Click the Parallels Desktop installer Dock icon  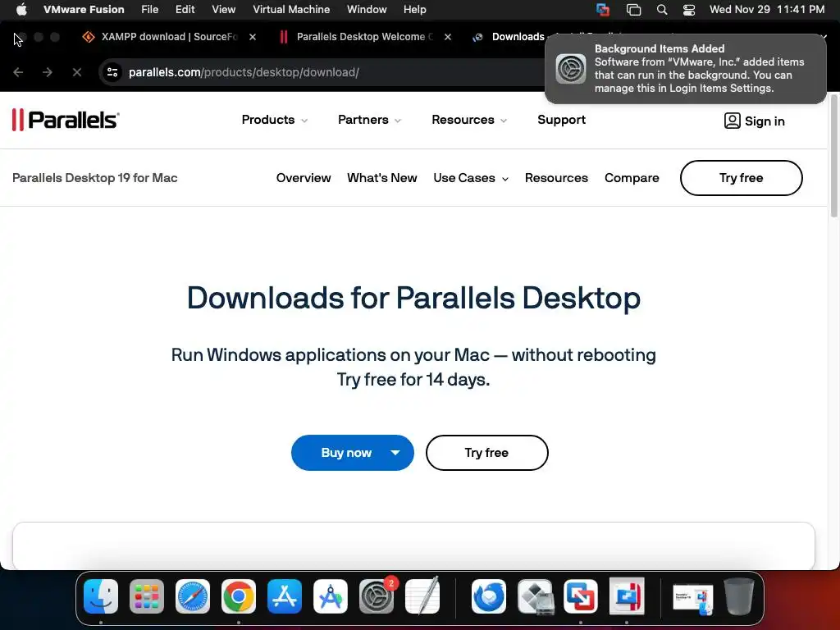(627, 596)
